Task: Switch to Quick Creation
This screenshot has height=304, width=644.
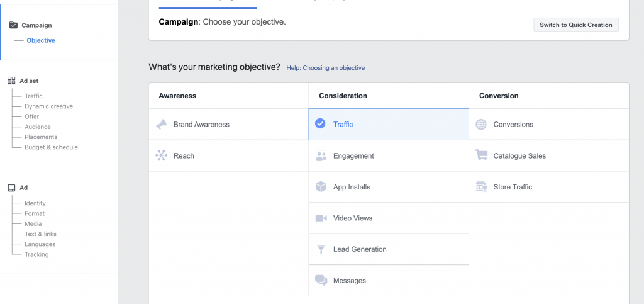Action: point(576,25)
